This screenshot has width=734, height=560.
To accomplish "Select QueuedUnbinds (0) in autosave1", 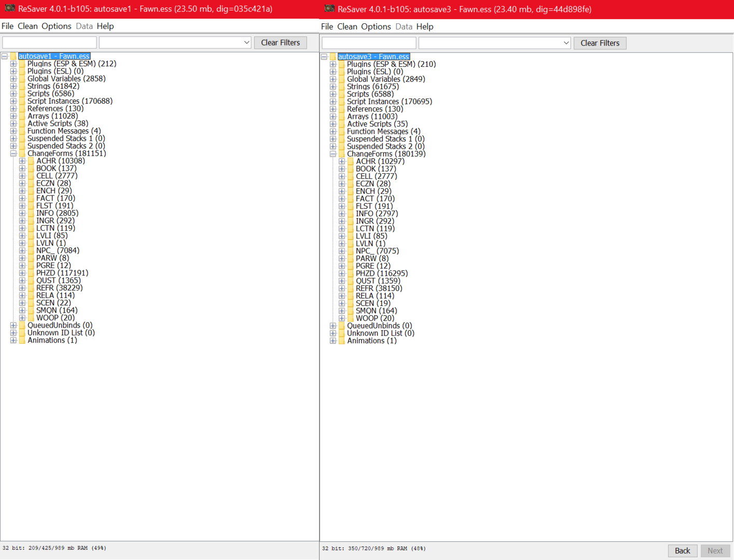I will tap(60, 325).
